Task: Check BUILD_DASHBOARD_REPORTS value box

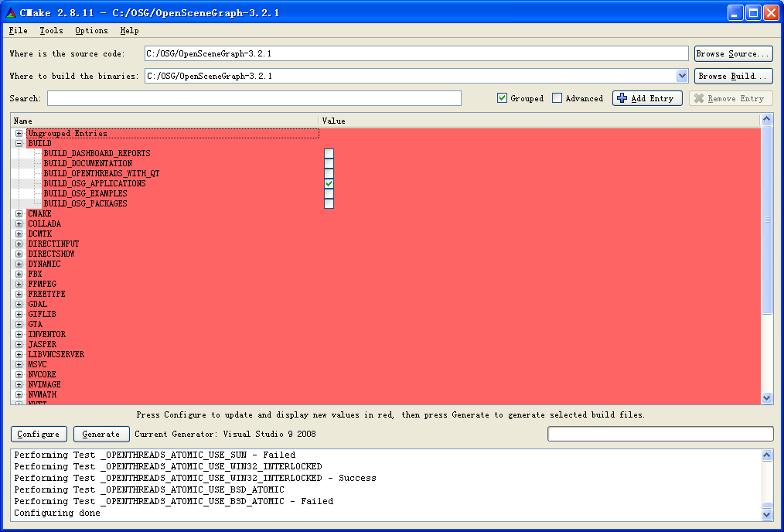Action: tap(329, 154)
